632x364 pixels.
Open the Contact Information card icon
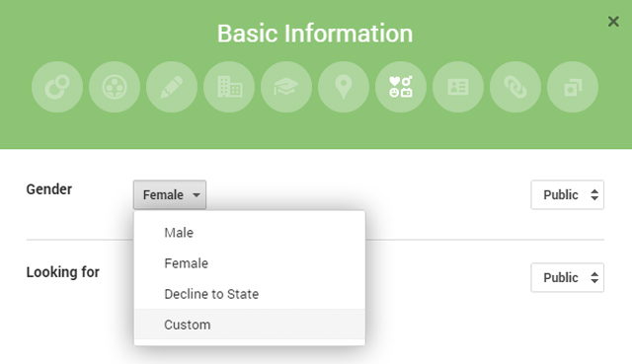point(458,87)
